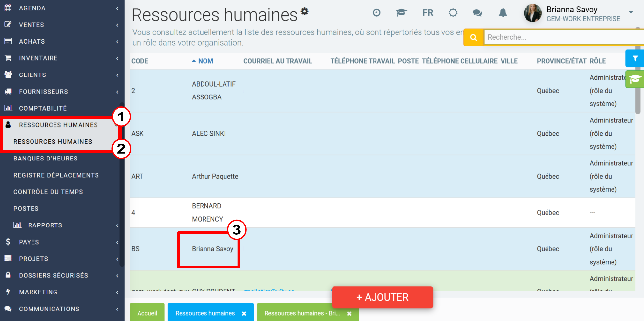
Task: Open the chat messages icon
Action: [x=477, y=13]
